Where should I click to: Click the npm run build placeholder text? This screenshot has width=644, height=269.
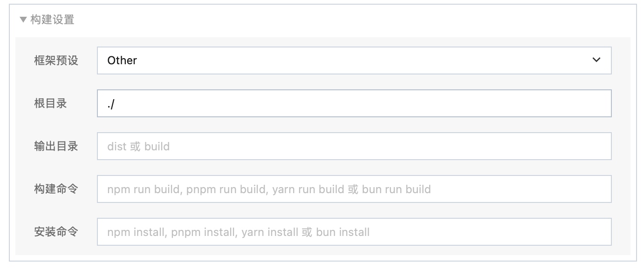pyautogui.click(x=144, y=189)
